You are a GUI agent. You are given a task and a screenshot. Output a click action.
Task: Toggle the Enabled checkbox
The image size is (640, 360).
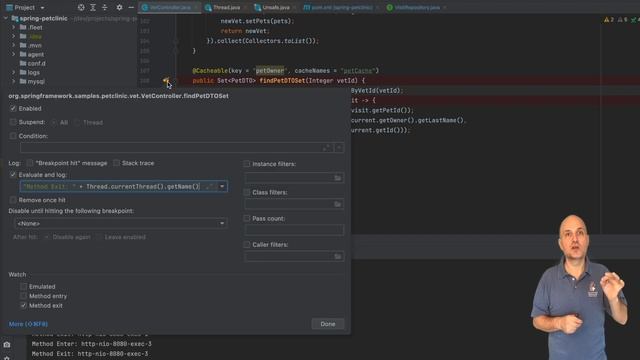click(13, 109)
